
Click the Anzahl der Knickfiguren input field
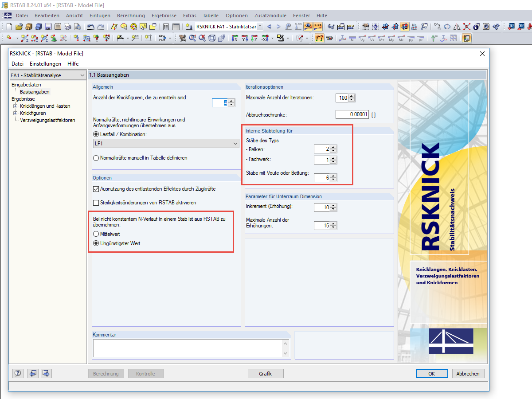[220, 103]
